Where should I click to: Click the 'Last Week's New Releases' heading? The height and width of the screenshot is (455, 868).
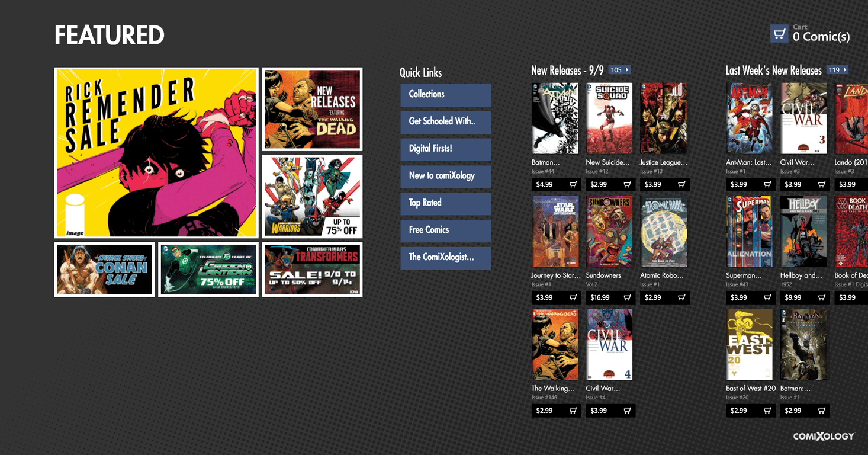[774, 71]
